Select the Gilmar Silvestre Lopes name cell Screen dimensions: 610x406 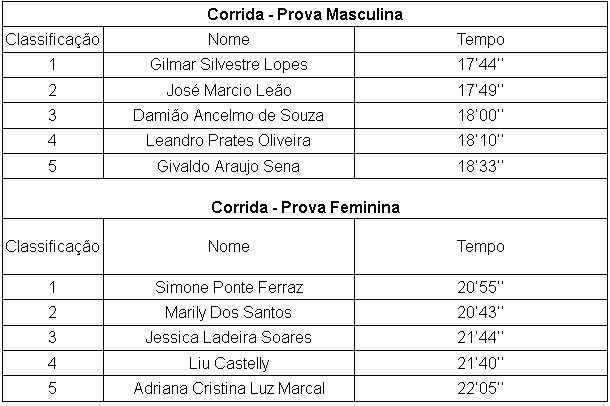228,65
